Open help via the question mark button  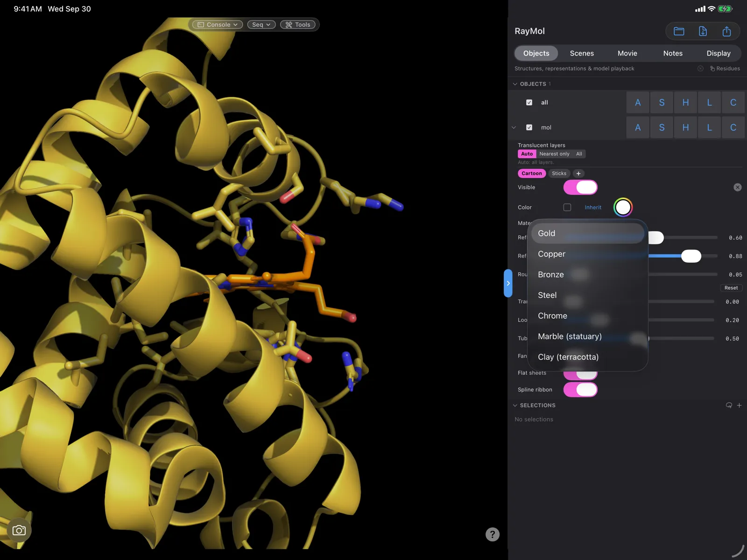493,534
